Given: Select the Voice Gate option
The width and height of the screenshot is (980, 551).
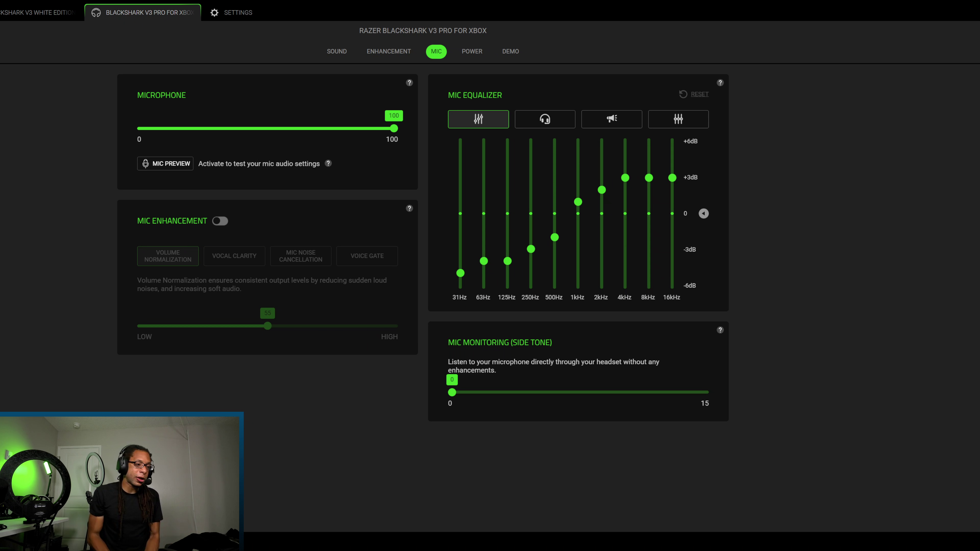Looking at the screenshot, I should pyautogui.click(x=367, y=256).
